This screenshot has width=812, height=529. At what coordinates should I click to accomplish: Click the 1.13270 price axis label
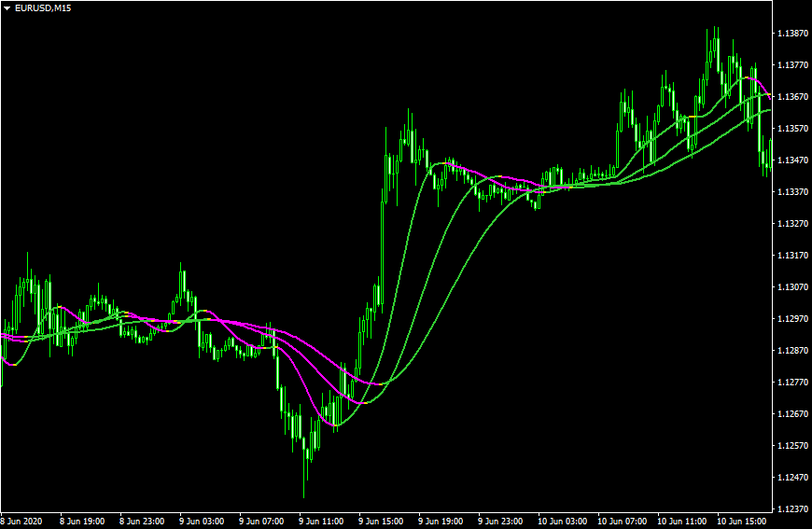(792, 224)
